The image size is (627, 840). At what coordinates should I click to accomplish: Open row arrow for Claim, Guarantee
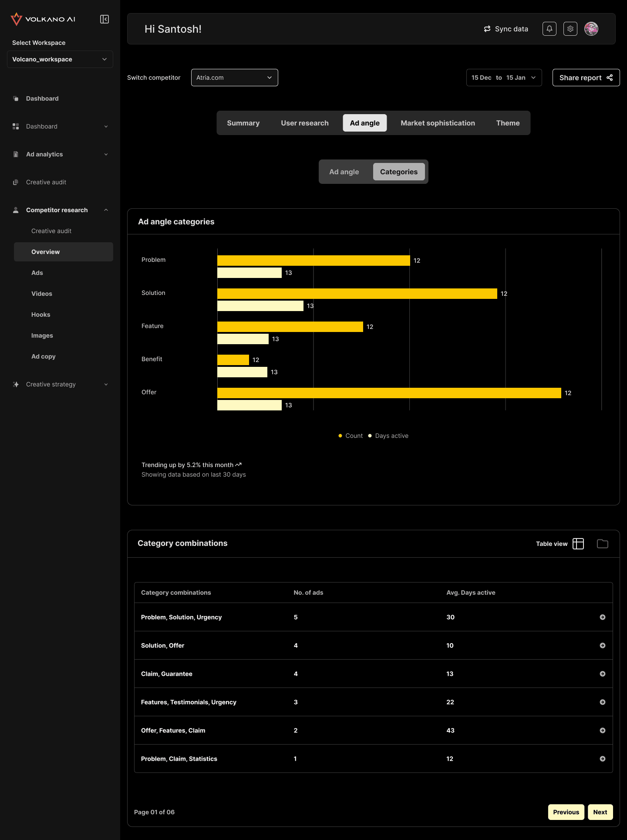[603, 674]
